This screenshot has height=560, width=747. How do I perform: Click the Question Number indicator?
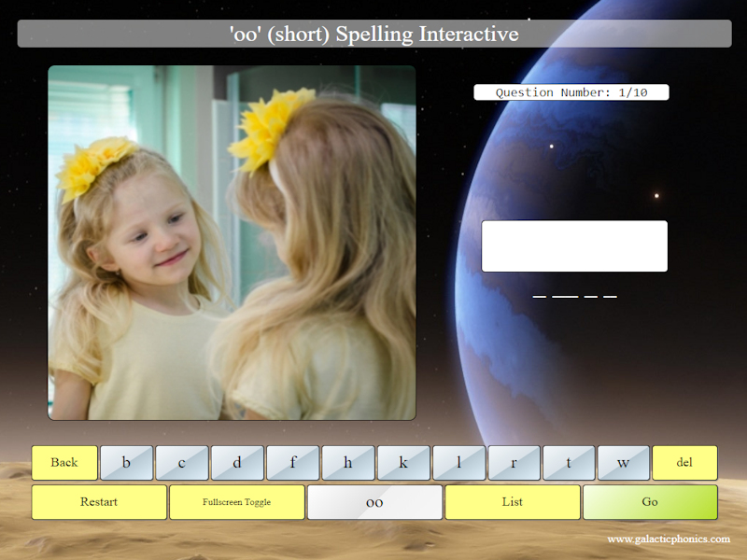(572, 92)
